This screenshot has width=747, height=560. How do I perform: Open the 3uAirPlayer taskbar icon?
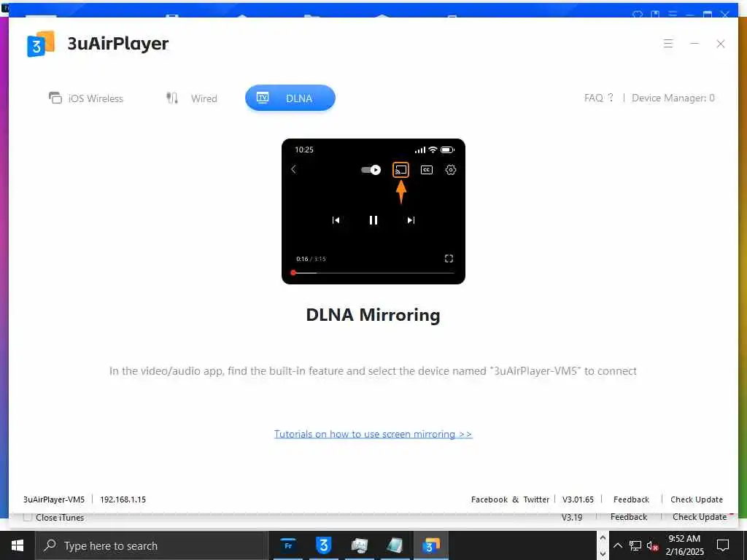click(430, 545)
